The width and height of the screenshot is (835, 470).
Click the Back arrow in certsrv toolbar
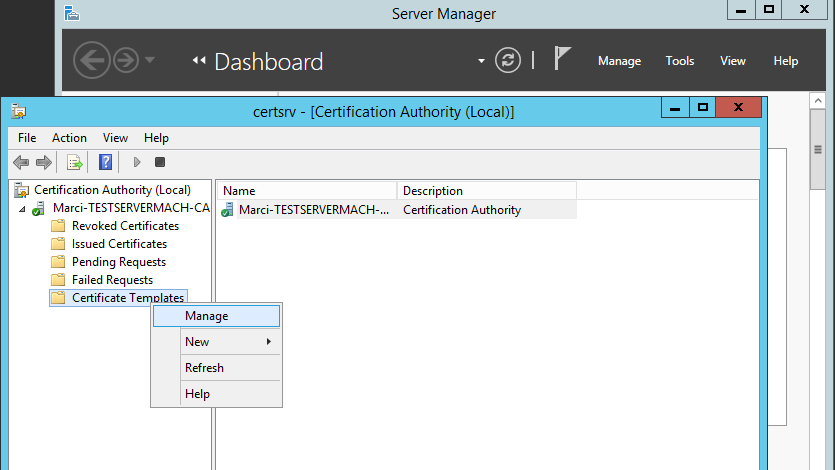coord(21,162)
